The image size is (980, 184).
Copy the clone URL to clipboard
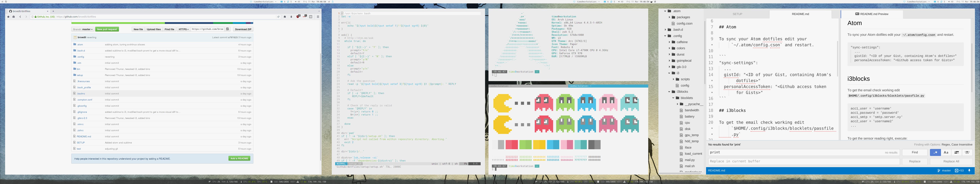click(x=227, y=29)
